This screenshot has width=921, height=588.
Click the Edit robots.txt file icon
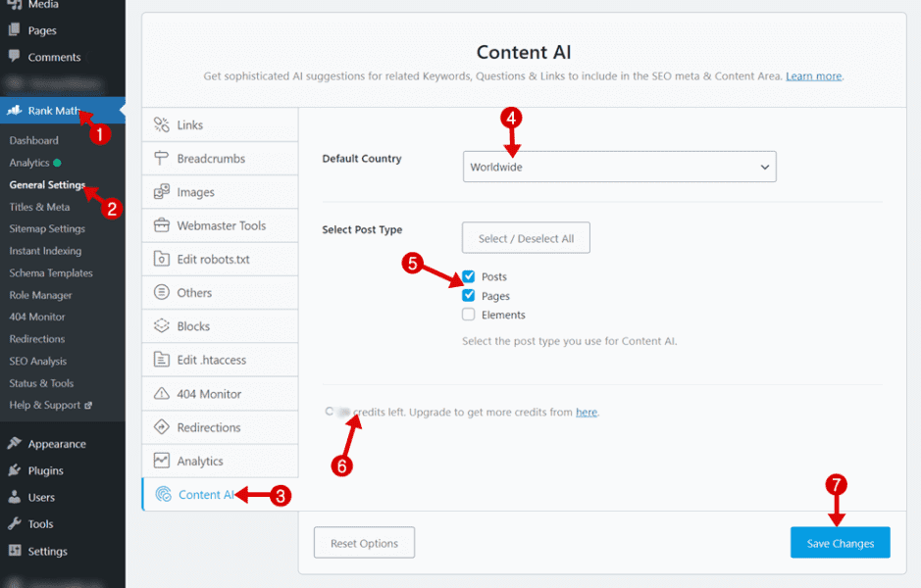162,259
